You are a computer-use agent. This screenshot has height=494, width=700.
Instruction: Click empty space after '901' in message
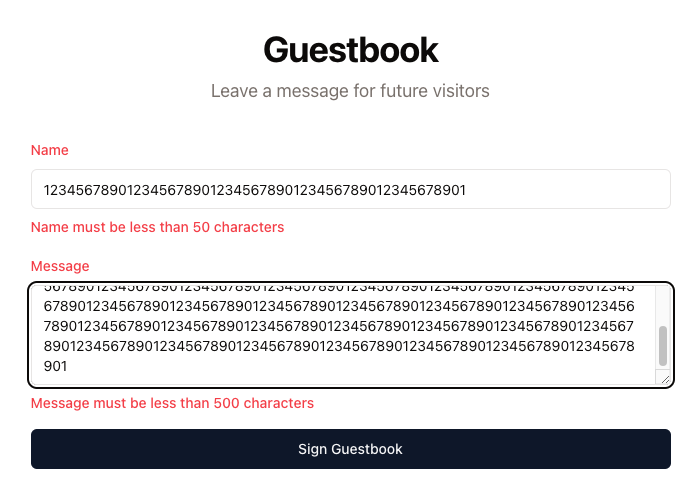[x=357, y=366]
